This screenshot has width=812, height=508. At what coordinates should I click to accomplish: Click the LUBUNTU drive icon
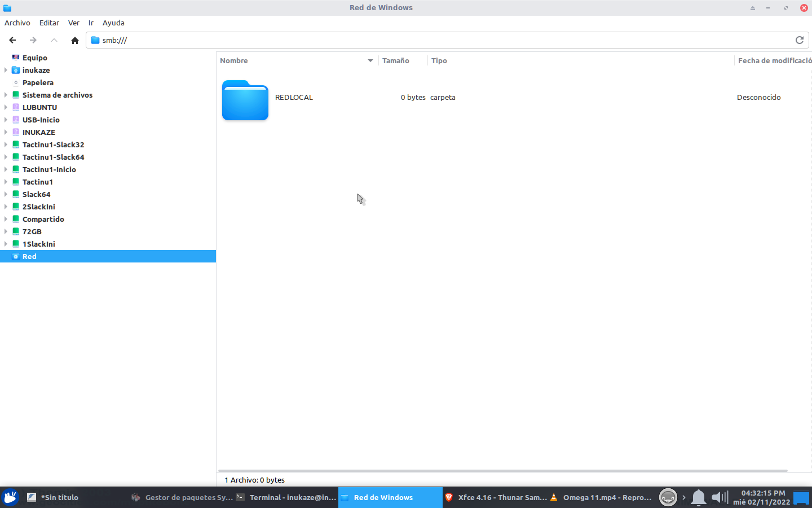click(x=16, y=107)
